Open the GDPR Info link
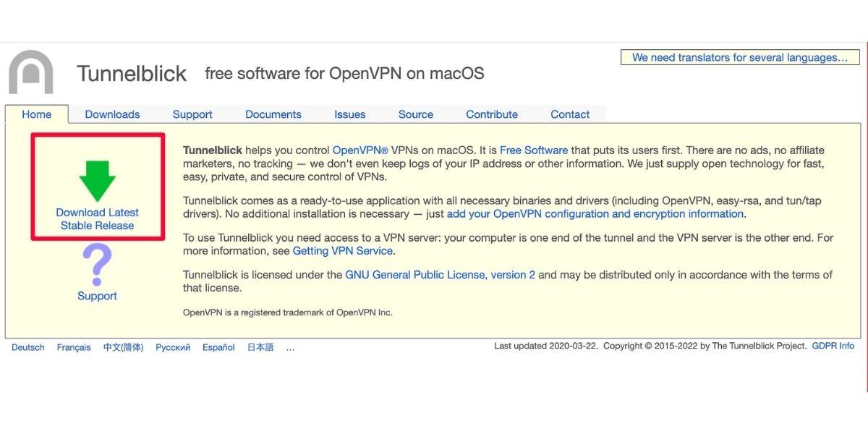Screen dimensions: 868x434 (x=833, y=346)
